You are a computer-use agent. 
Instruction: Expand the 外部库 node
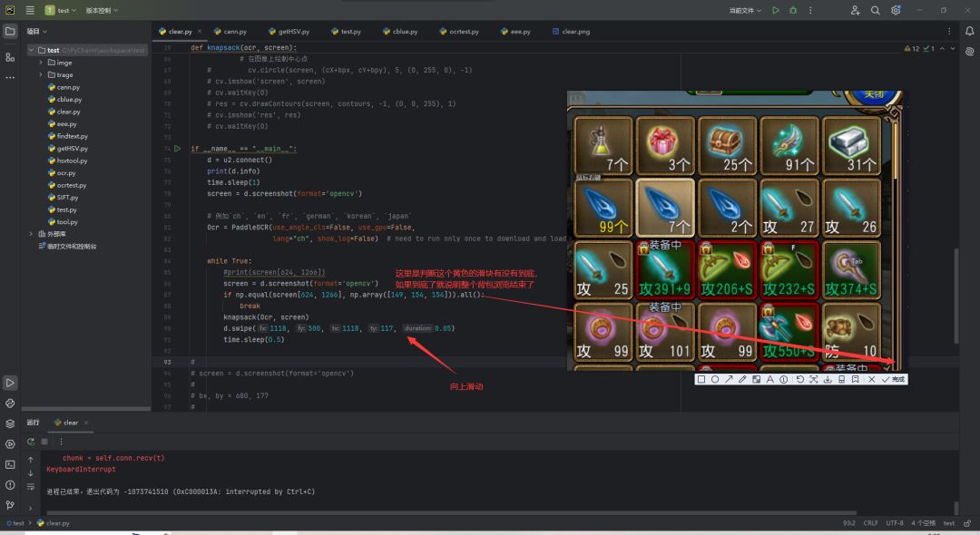click(x=31, y=234)
